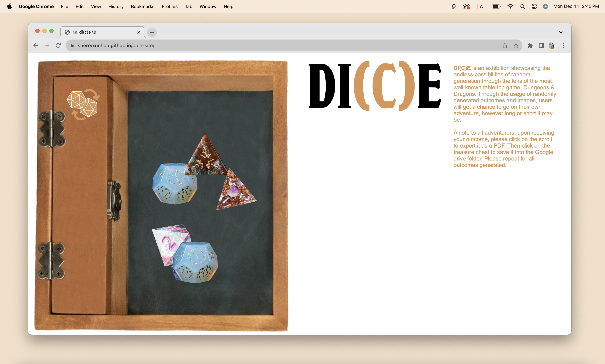Toggle the Chrome side panel icon
The width and height of the screenshot is (605, 364).
tap(541, 46)
